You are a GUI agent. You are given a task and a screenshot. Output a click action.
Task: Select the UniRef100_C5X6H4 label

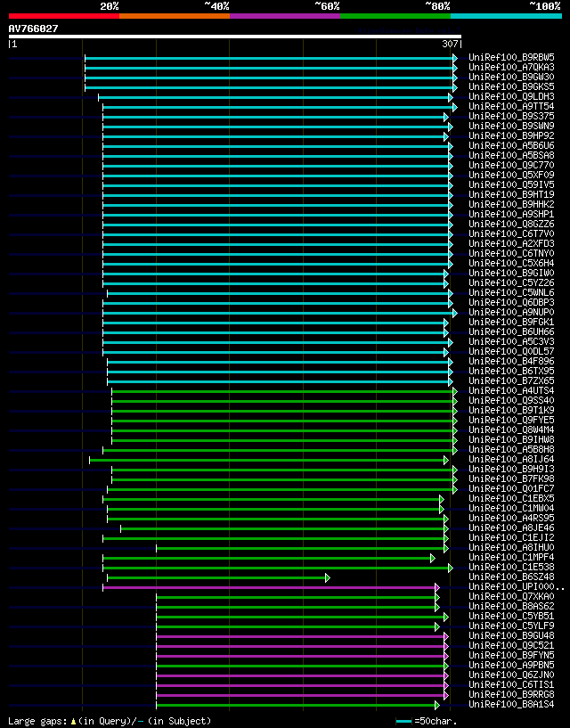pos(511,263)
